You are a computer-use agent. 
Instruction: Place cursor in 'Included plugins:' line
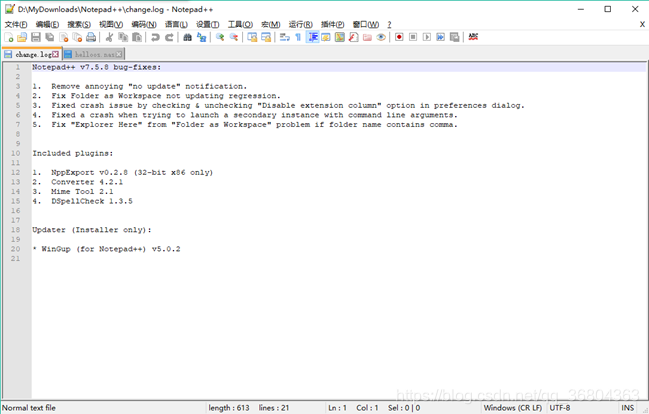click(72, 153)
